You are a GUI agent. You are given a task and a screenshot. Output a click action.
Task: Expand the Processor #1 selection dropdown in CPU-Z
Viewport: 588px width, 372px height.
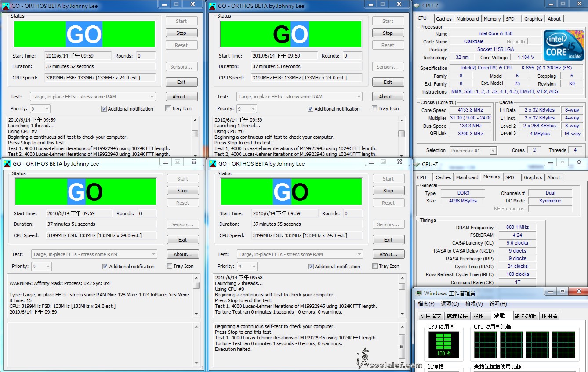(473, 151)
